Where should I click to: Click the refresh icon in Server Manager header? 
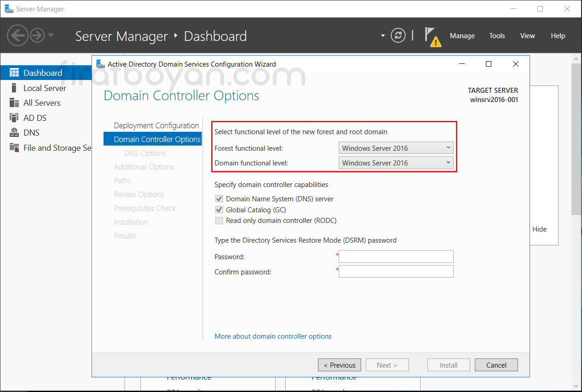click(x=398, y=35)
